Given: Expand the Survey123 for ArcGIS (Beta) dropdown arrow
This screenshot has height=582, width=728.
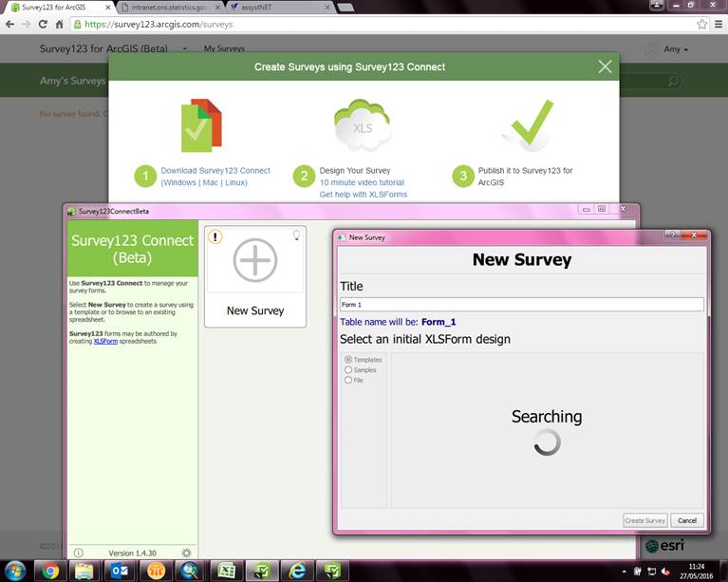Looking at the screenshot, I should (185, 48).
